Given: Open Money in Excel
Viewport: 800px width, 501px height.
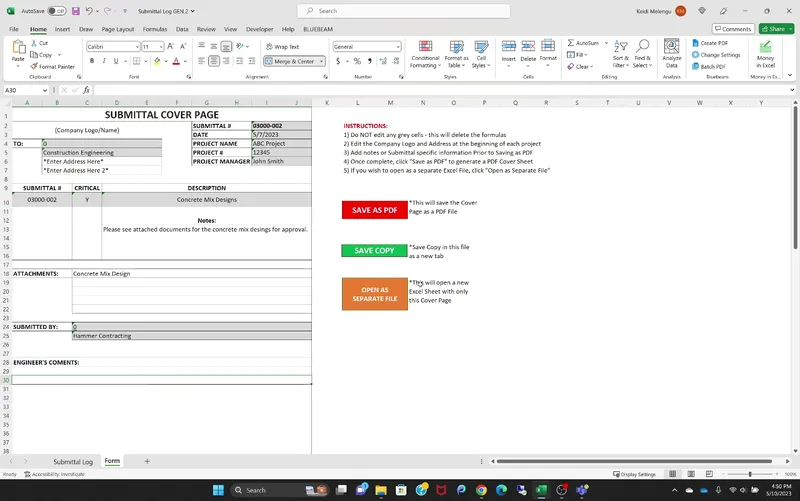Looking at the screenshot, I should point(765,54).
